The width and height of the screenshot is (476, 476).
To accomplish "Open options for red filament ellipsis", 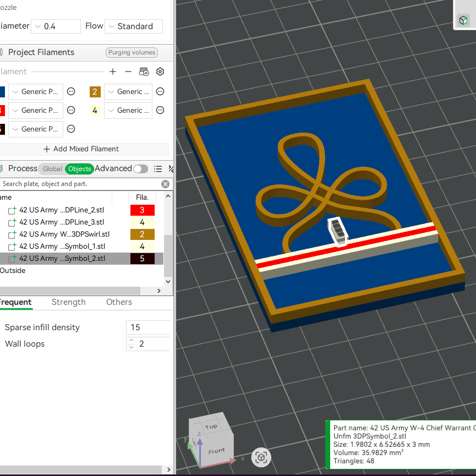I will [x=71, y=110].
